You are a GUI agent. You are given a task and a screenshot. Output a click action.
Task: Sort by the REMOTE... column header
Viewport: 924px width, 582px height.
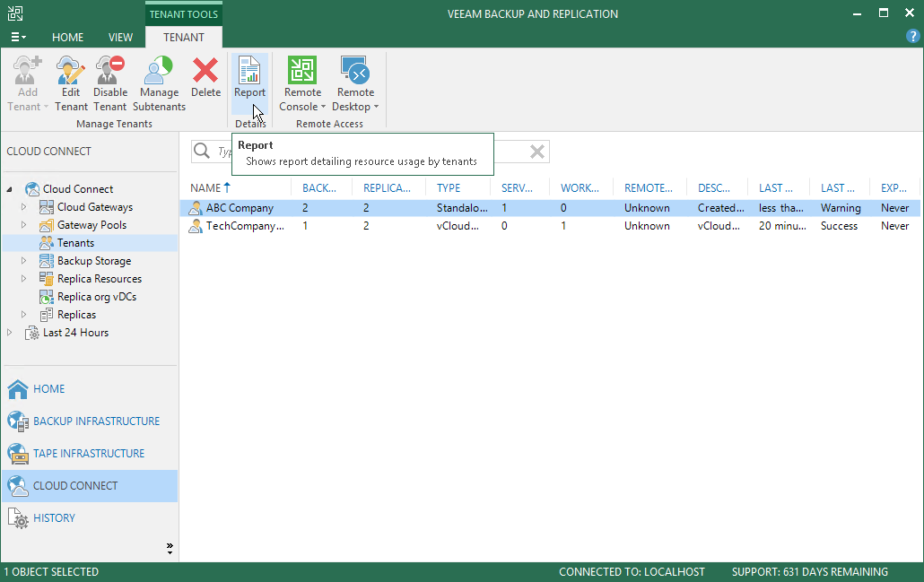click(650, 188)
